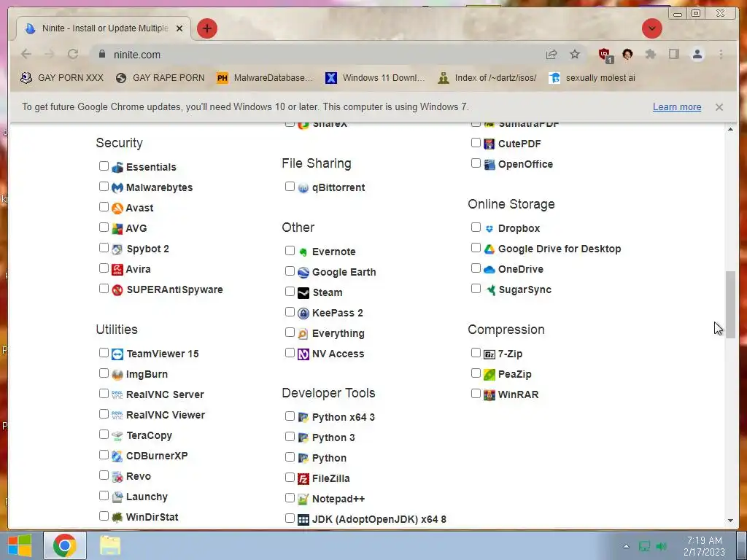Image resolution: width=747 pixels, height=560 pixels.
Task: Click the Learn more link
Action: click(676, 107)
